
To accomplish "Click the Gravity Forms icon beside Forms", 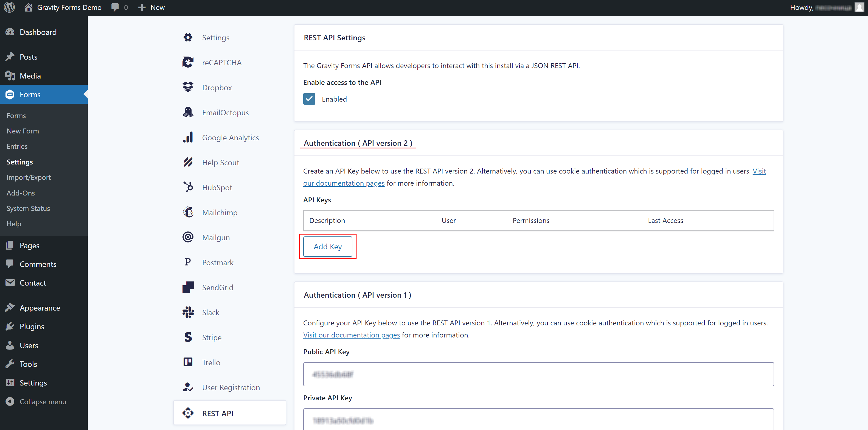I will pos(10,94).
